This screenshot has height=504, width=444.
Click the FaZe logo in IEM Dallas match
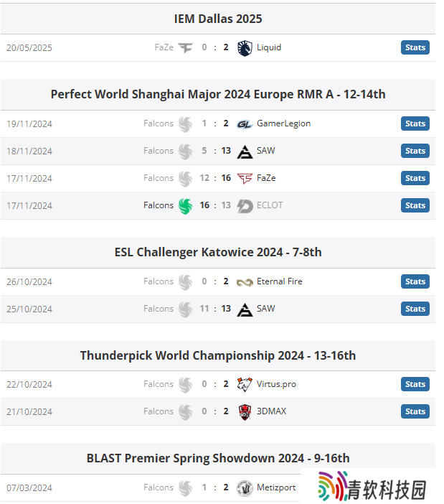[185, 48]
